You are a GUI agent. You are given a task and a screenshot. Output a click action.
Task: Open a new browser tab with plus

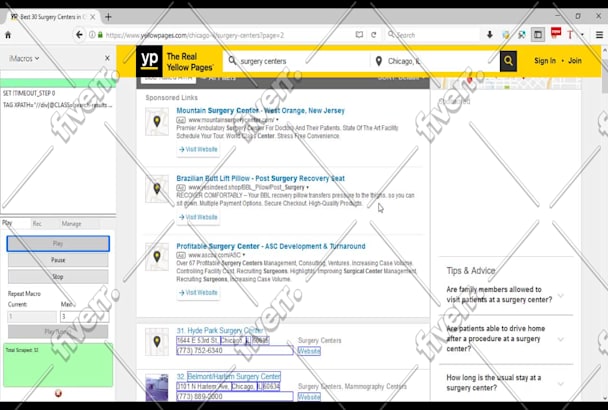coord(108,17)
